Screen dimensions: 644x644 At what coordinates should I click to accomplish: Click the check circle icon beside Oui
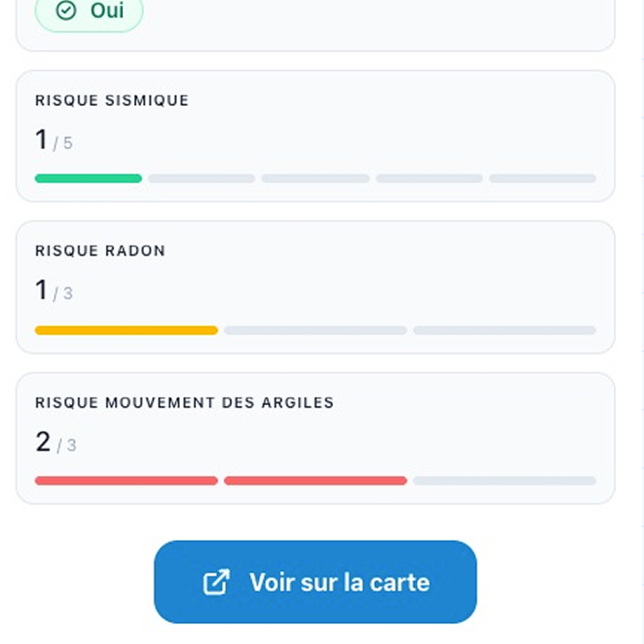(x=66, y=11)
